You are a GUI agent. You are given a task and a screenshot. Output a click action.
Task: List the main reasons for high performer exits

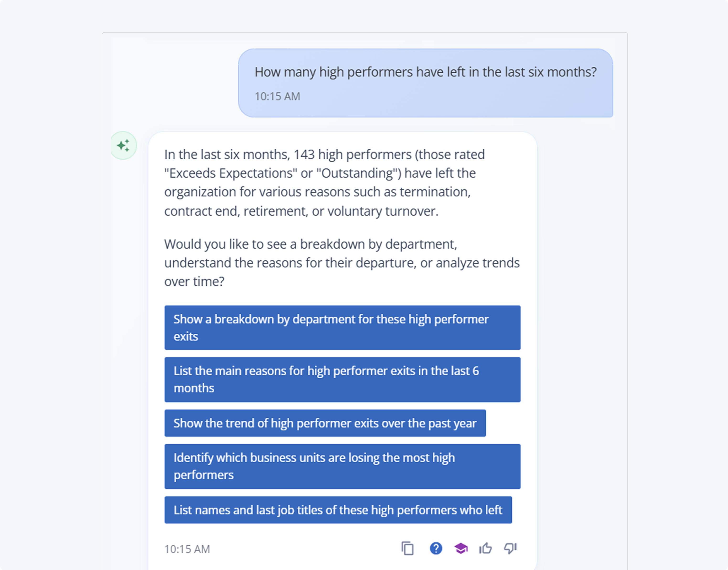(342, 380)
